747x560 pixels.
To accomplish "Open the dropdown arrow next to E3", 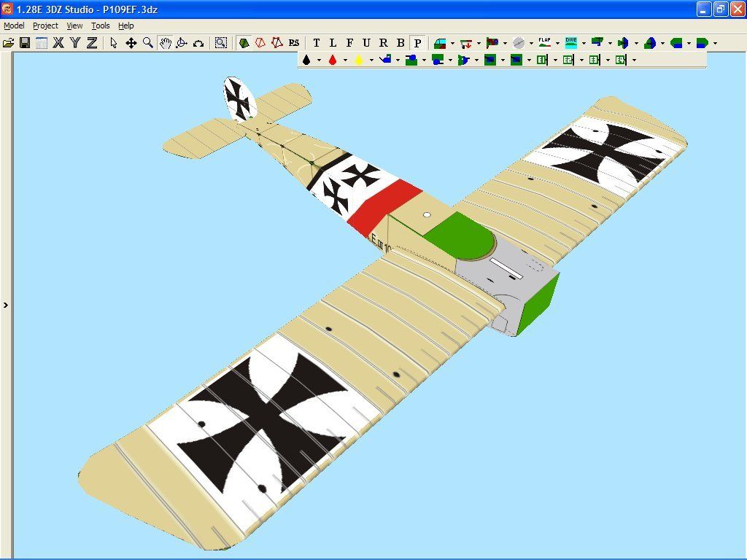I will [x=608, y=61].
